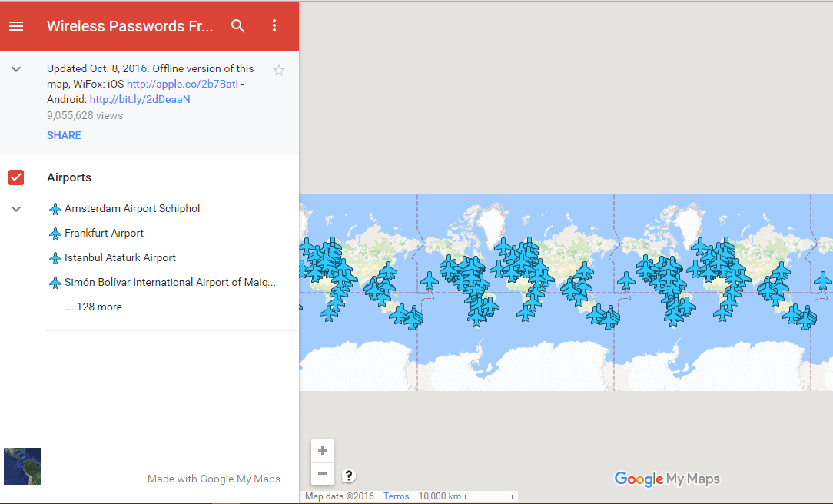The width and height of the screenshot is (833, 504).
Task: Click the 9,055,628 views text
Action: (85, 116)
